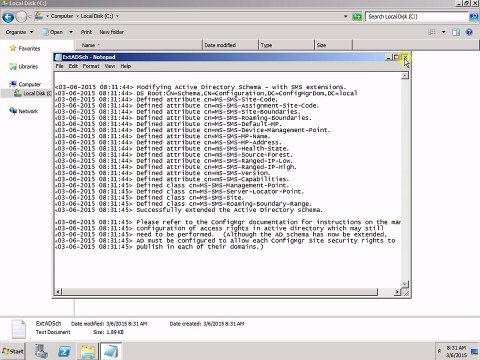Image resolution: width=480 pixels, height=360 pixels.
Task: Maximize the ExtADSch Notepad window
Action: [x=396, y=57]
